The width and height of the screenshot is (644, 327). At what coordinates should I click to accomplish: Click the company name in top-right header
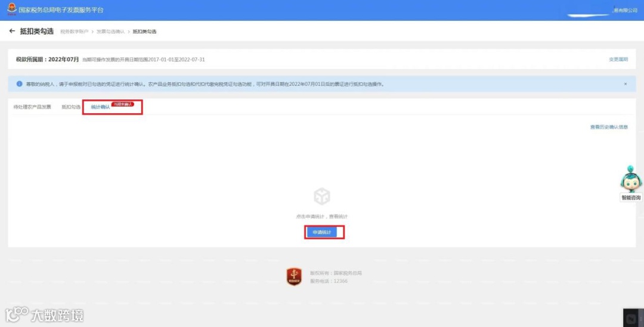click(625, 10)
